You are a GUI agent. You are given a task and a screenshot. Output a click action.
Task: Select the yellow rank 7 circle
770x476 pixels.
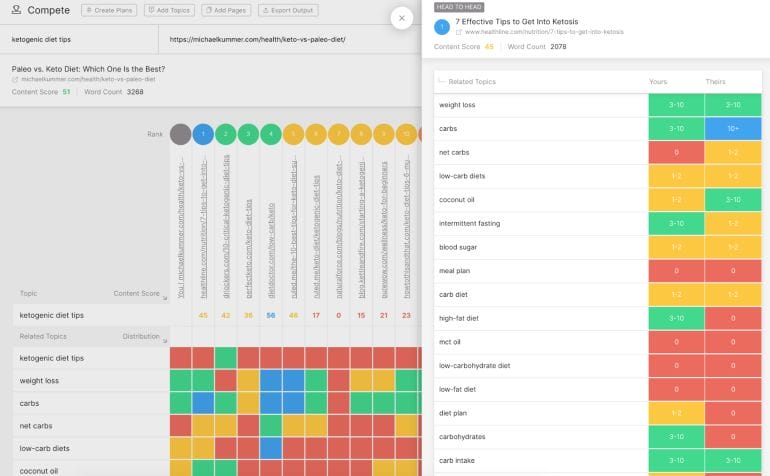tap(338, 134)
